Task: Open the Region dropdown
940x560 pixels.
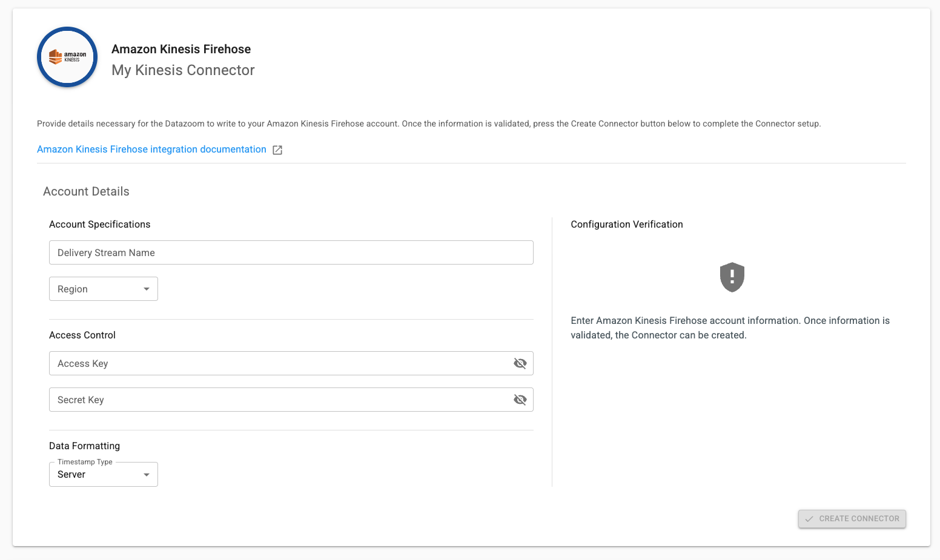Action: pyautogui.click(x=104, y=289)
